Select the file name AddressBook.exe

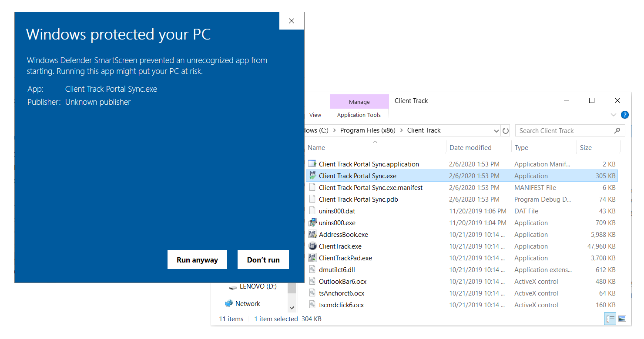343,234
